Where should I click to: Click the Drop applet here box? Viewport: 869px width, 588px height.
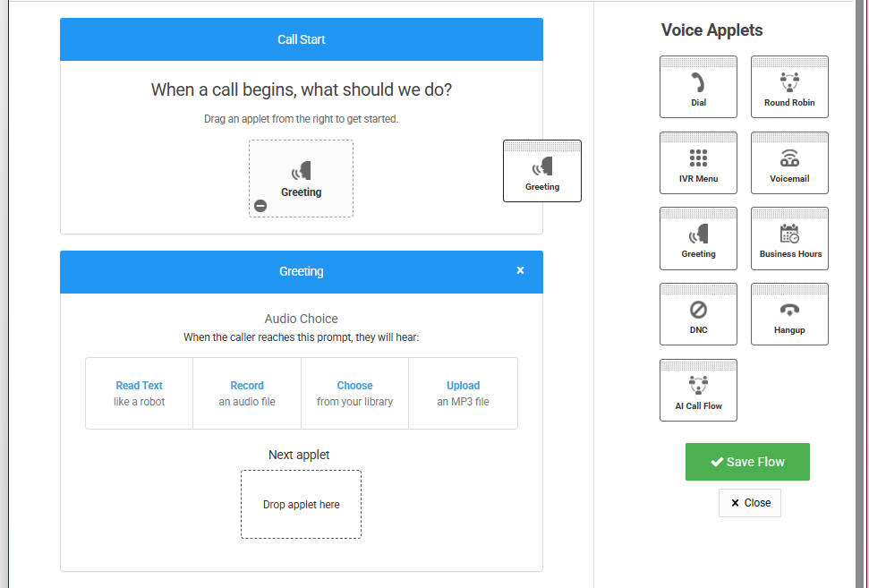[301, 504]
